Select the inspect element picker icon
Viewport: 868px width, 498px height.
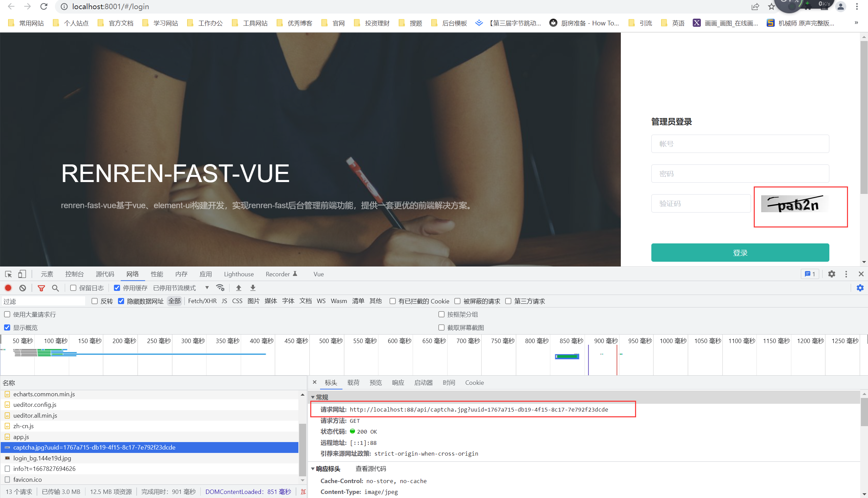[8, 274]
